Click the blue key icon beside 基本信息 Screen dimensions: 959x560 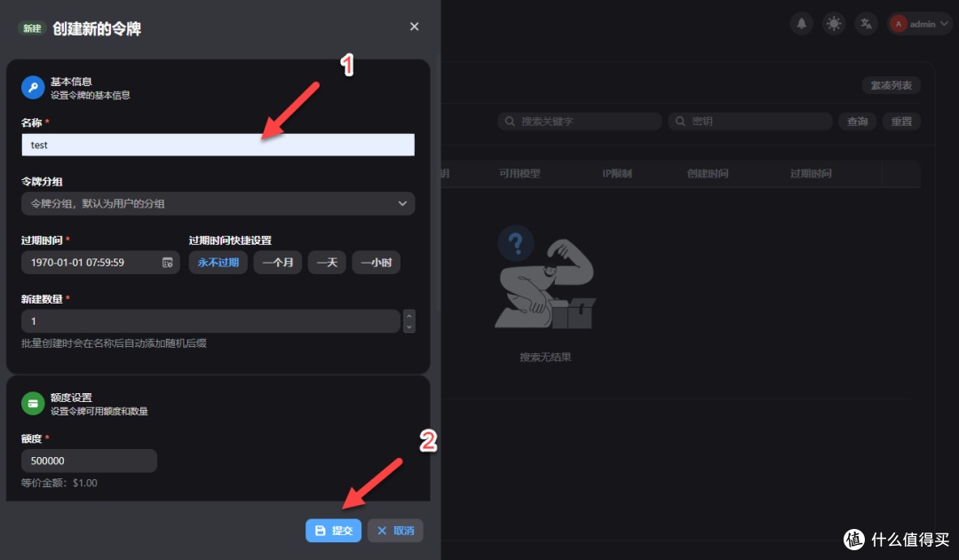point(33,88)
